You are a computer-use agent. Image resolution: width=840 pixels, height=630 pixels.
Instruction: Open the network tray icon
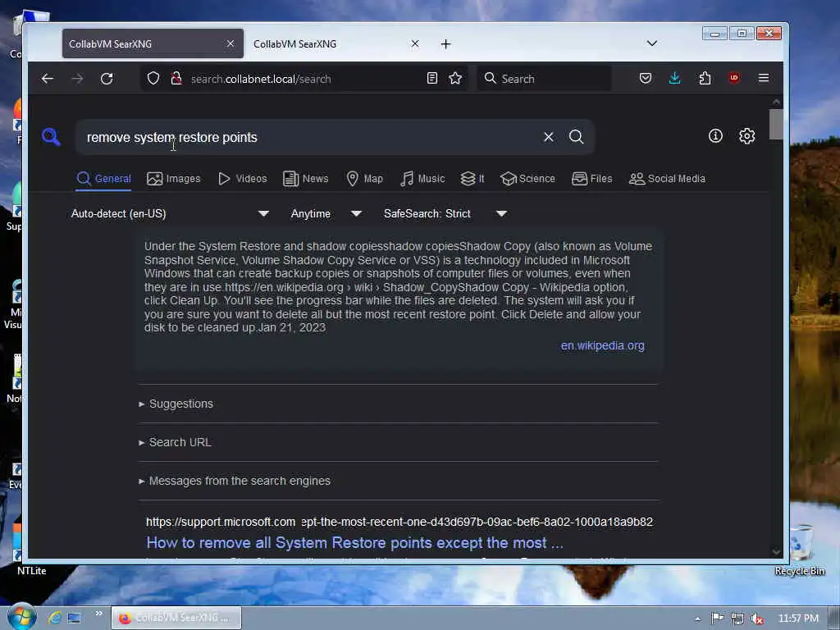(737, 619)
